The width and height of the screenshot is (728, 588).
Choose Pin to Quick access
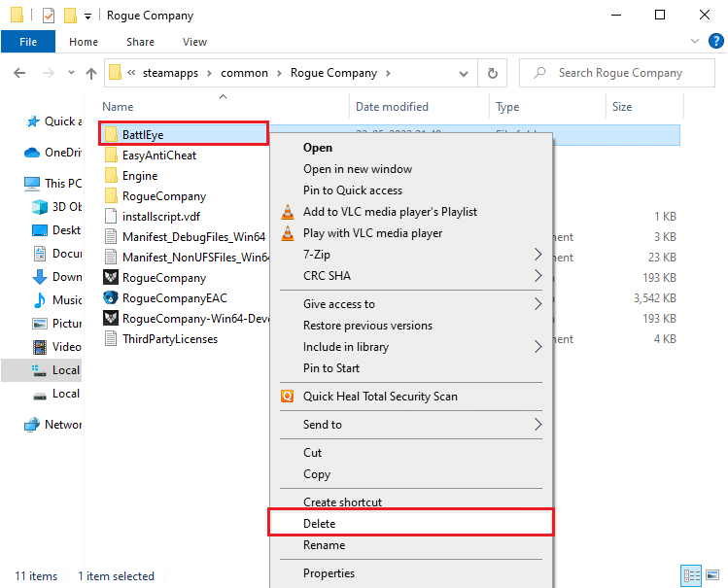411,190
